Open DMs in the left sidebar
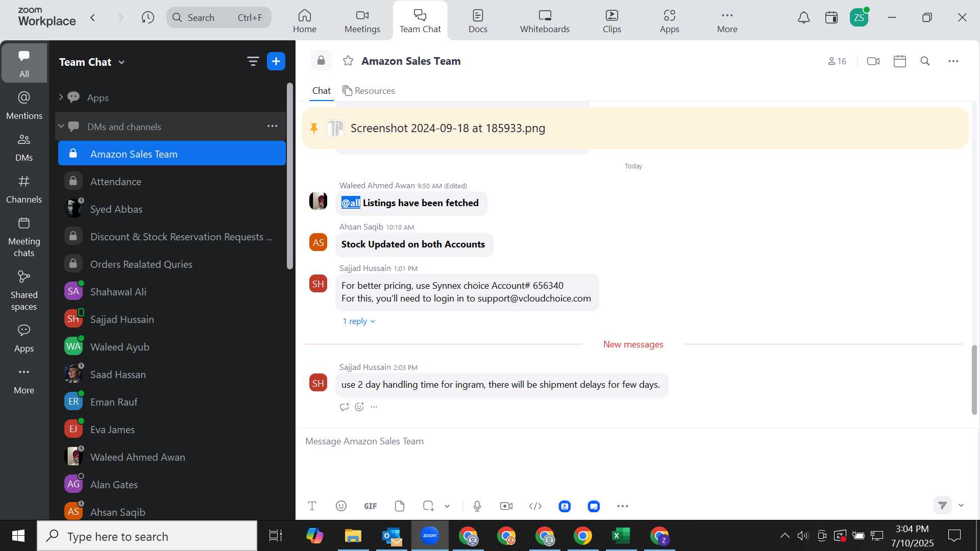Screen dimensions: 980x551 click(x=24, y=147)
